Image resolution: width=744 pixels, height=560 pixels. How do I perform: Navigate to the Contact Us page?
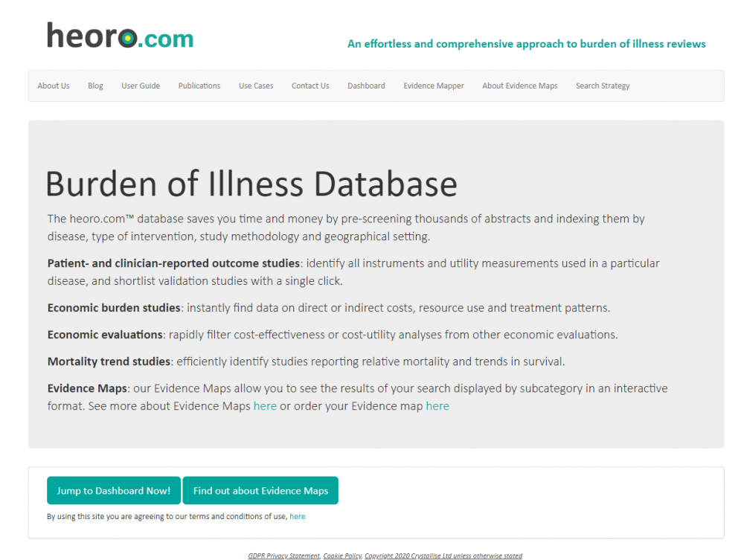click(x=310, y=86)
